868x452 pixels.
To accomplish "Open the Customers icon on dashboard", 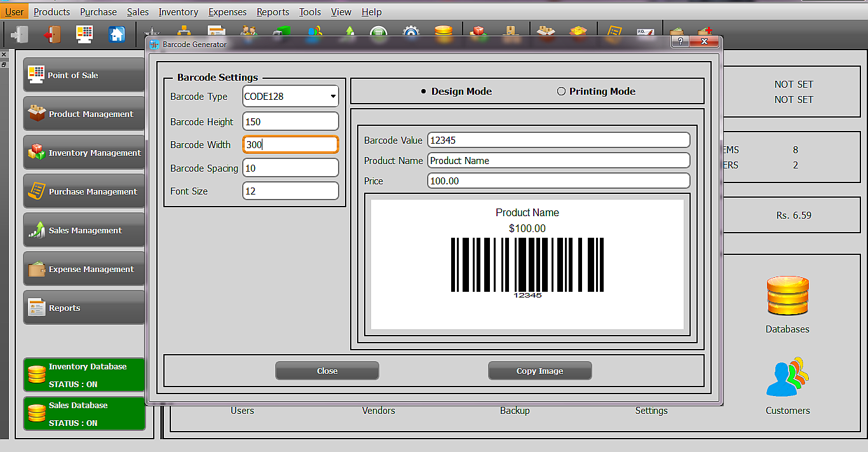I will point(787,378).
